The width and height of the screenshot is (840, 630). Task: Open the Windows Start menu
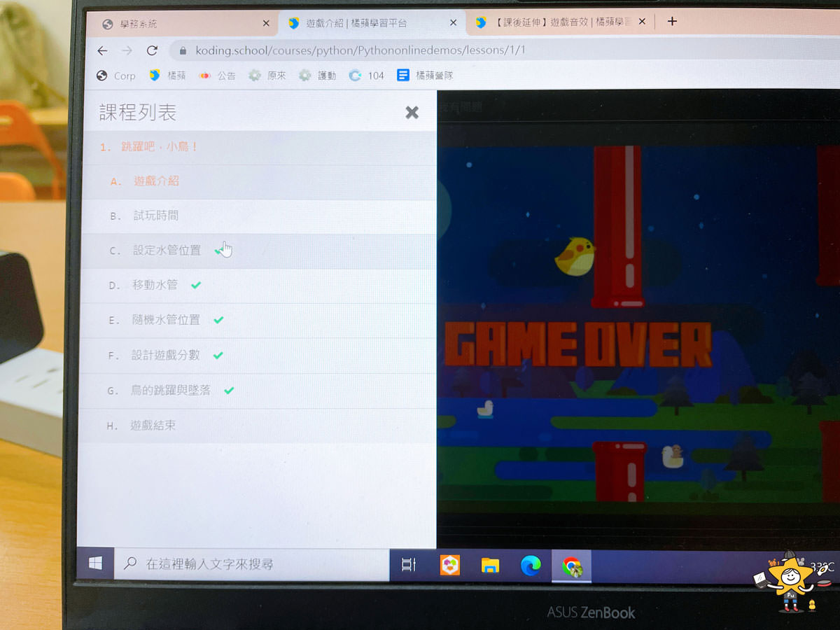tap(96, 563)
